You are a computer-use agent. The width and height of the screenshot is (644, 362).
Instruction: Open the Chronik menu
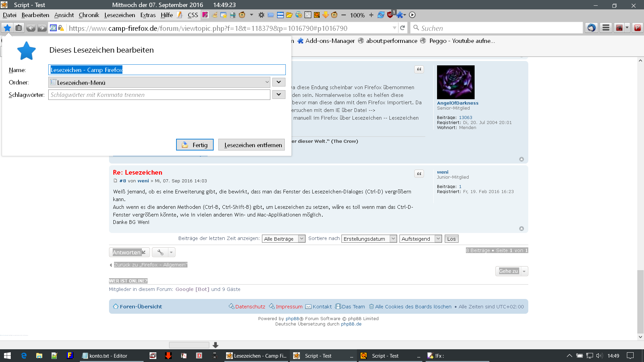click(x=89, y=15)
